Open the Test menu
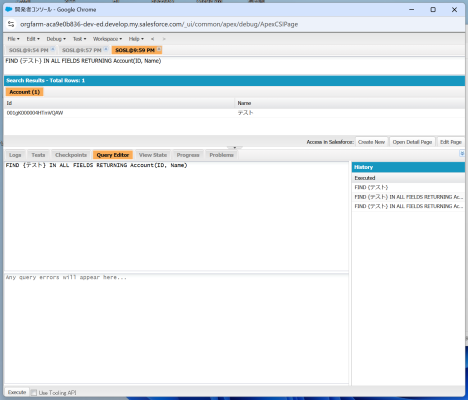This screenshot has height=400, width=468. pyautogui.click(x=79, y=39)
